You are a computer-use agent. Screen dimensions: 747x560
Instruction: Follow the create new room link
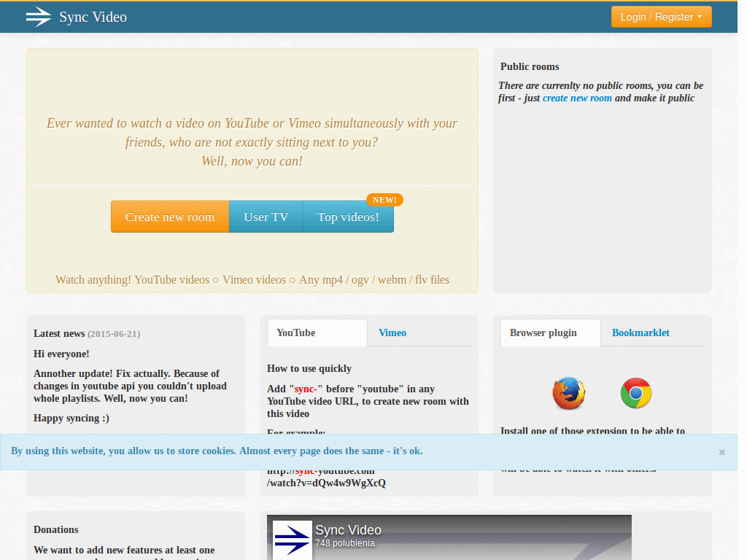pyautogui.click(x=577, y=98)
